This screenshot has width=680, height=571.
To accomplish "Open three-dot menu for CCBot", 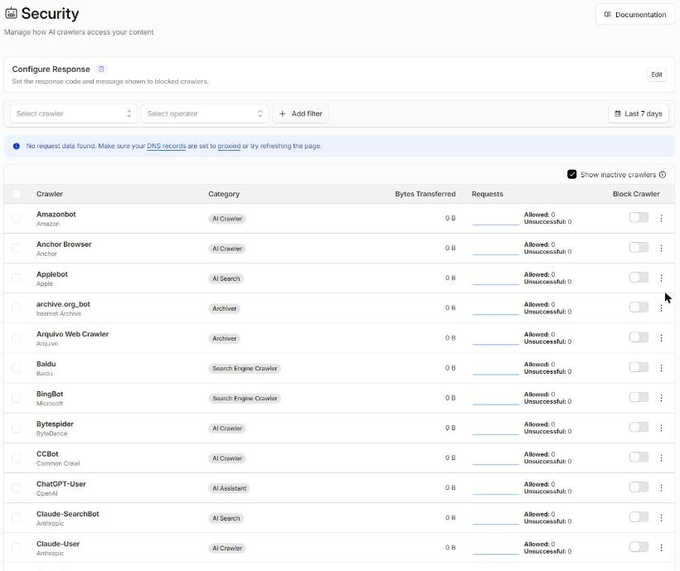I will click(661, 457).
